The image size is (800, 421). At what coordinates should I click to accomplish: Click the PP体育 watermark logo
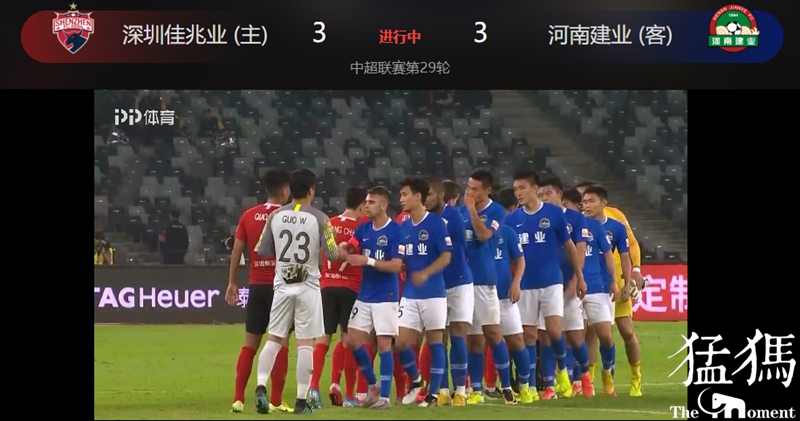pos(144,117)
